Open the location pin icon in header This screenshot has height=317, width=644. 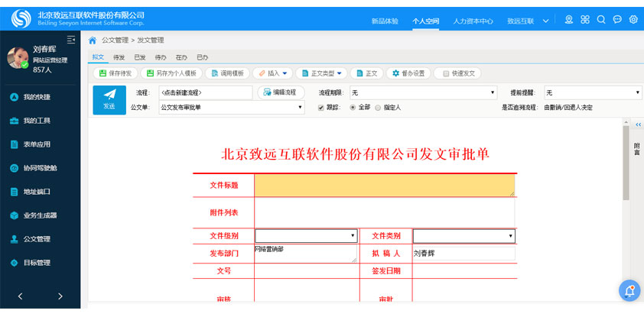point(569,20)
